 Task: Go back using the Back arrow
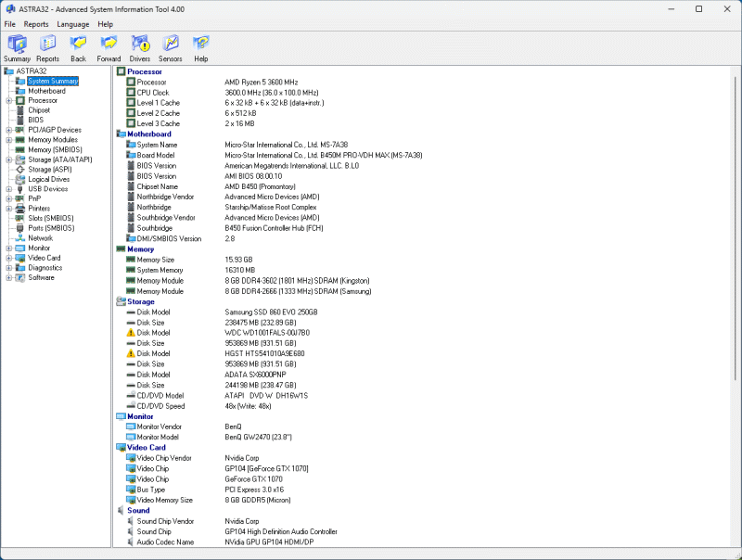tap(78, 47)
